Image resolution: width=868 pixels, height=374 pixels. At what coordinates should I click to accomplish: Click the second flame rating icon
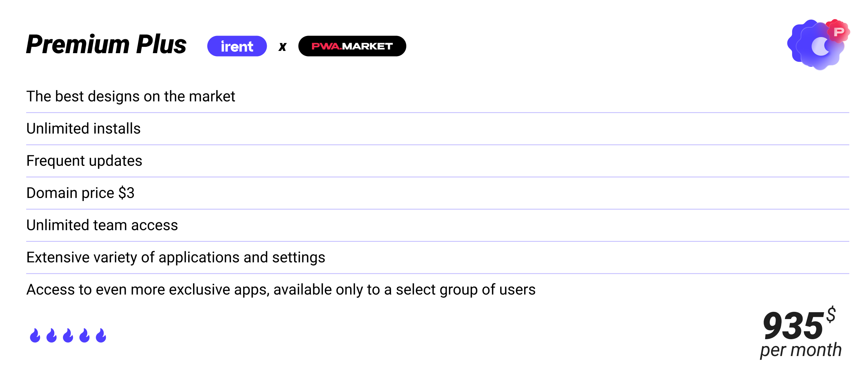(52, 335)
